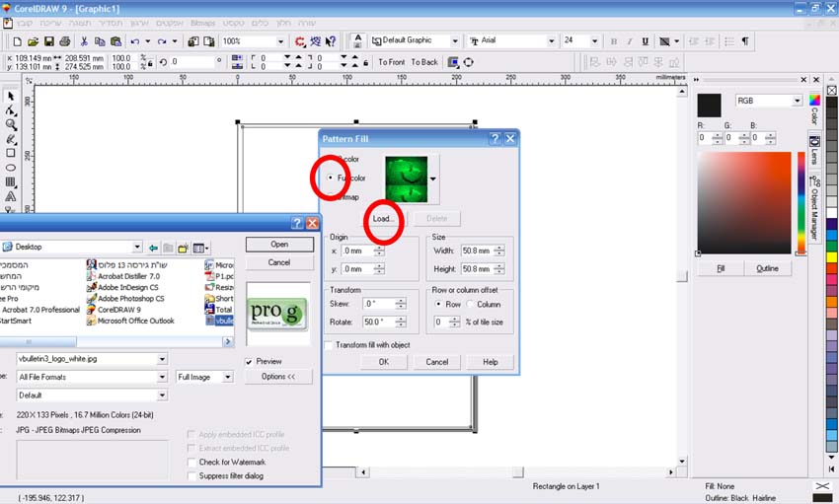Click the Fill button in the color docker
The height and width of the screenshot is (504, 839).
(x=721, y=268)
